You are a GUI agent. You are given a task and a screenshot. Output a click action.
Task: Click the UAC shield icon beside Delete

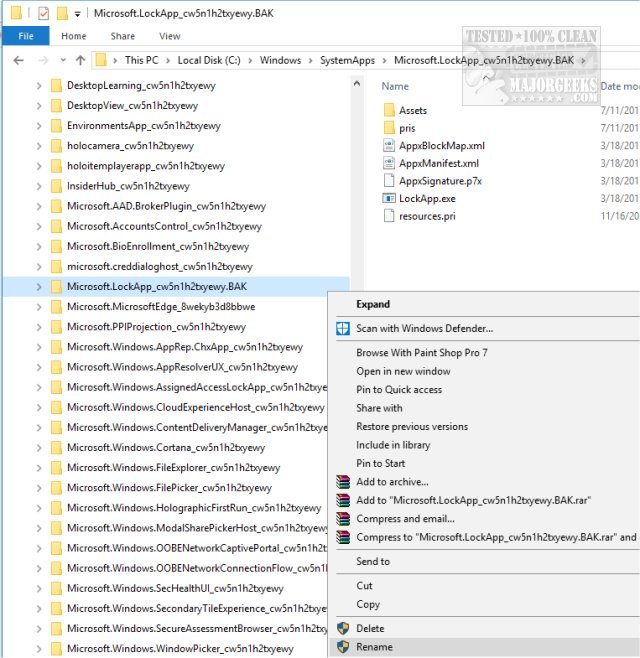(343, 628)
